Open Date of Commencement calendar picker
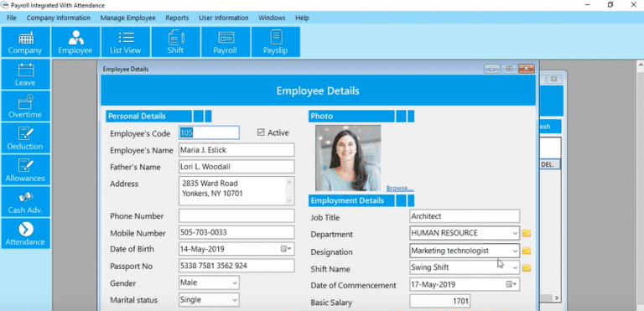The height and width of the screenshot is (311, 644). [512, 284]
